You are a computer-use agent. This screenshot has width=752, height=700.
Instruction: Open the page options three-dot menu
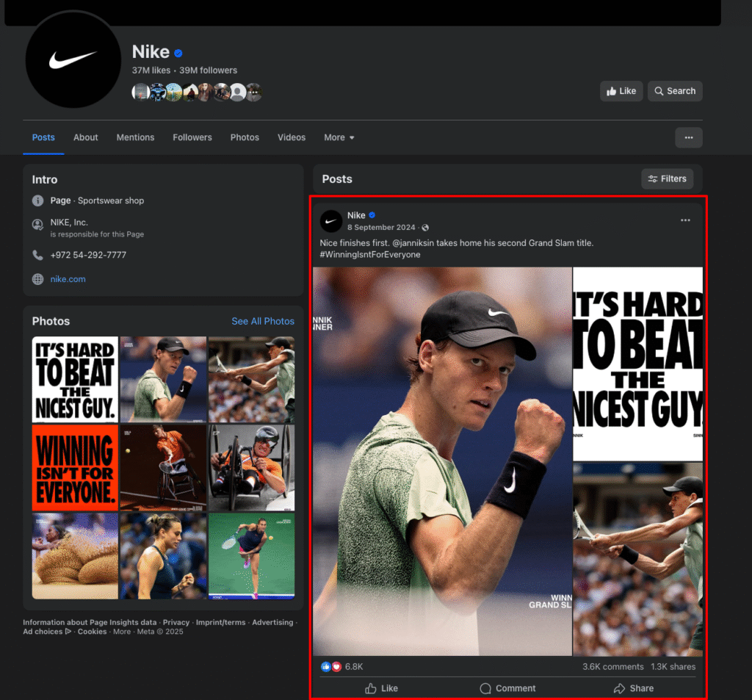tap(689, 137)
